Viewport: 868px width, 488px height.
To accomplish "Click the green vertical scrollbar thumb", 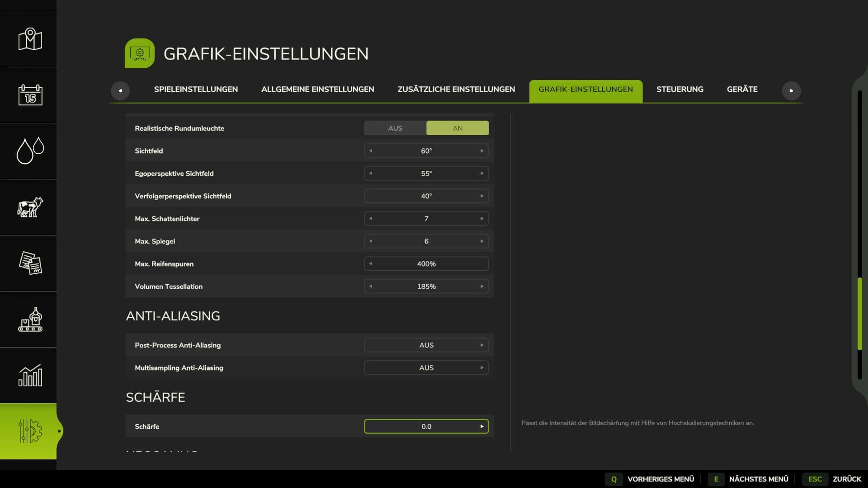I will [x=859, y=314].
